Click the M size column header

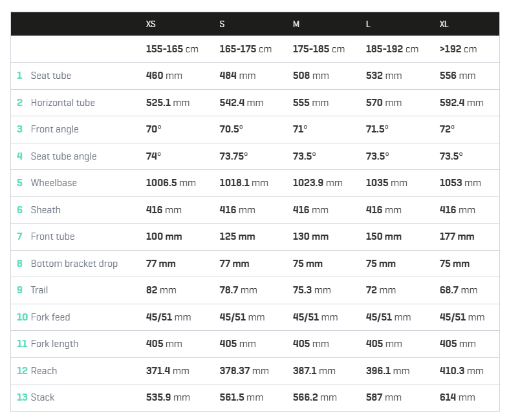pyautogui.click(x=296, y=24)
